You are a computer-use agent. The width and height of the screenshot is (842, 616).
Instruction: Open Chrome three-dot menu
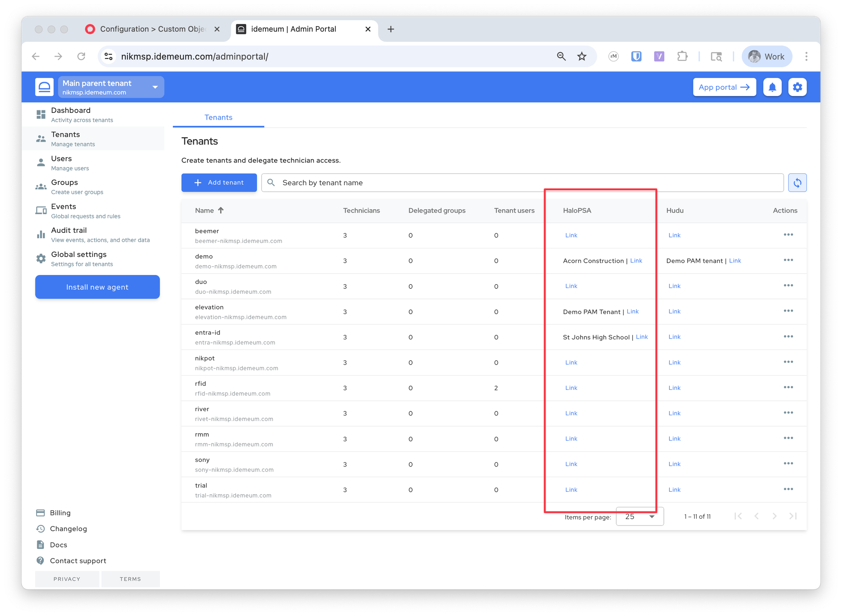point(806,56)
